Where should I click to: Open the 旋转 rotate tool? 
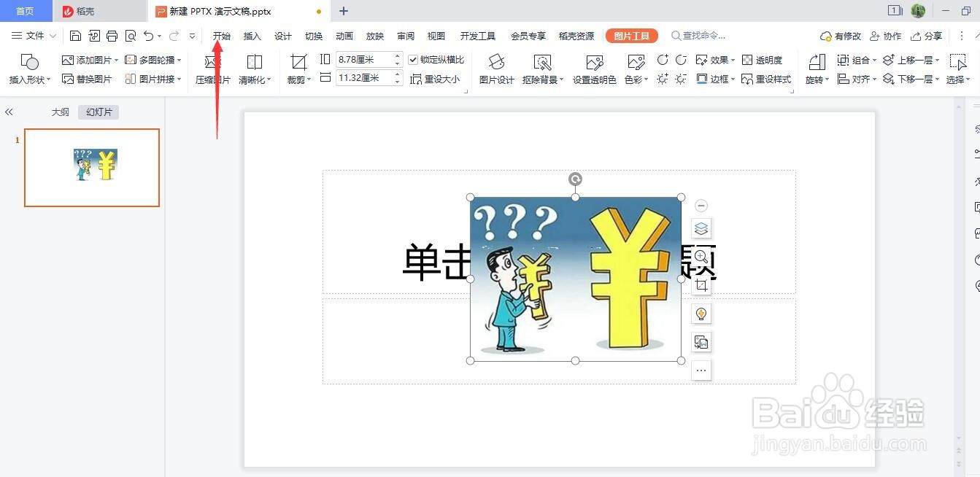click(817, 69)
